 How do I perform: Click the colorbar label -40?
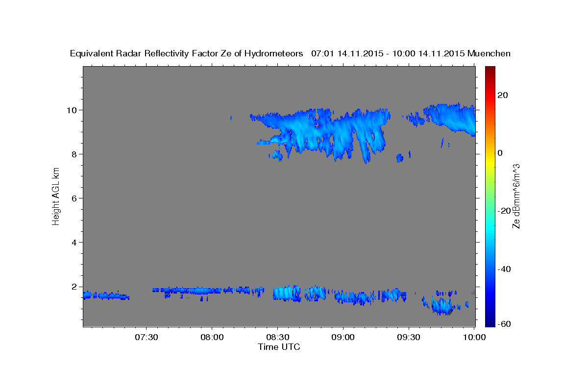pos(504,269)
